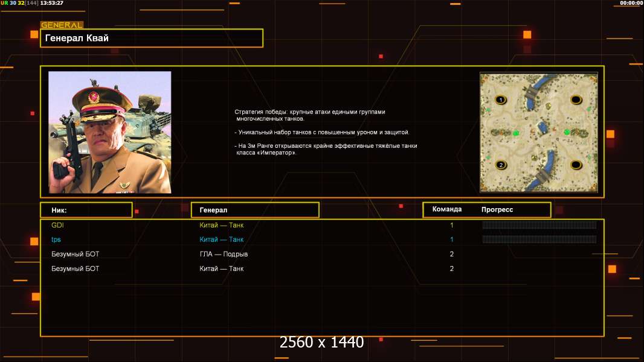Click start position 1 marker on minimap
The image size is (644, 362).
(x=500, y=100)
